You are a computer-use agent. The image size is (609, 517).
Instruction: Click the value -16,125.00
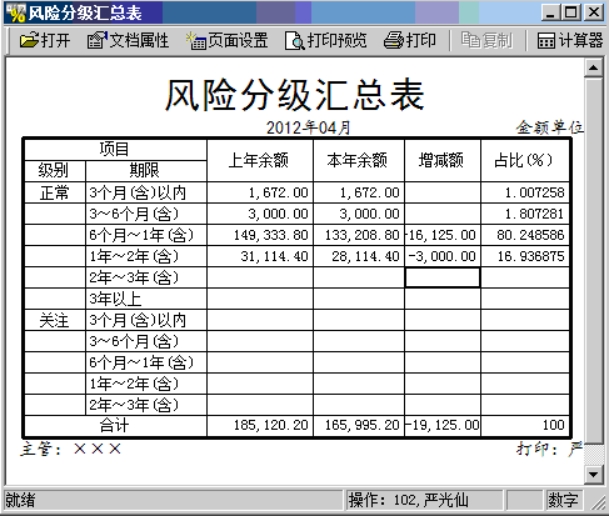pyautogui.click(x=440, y=235)
